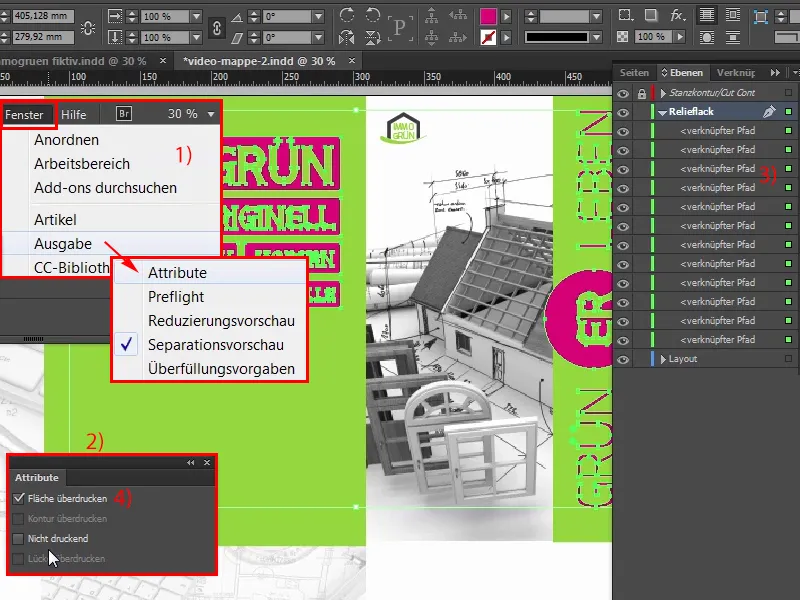Close the Attribute panel
This screenshot has height=600, width=800.
(x=207, y=462)
